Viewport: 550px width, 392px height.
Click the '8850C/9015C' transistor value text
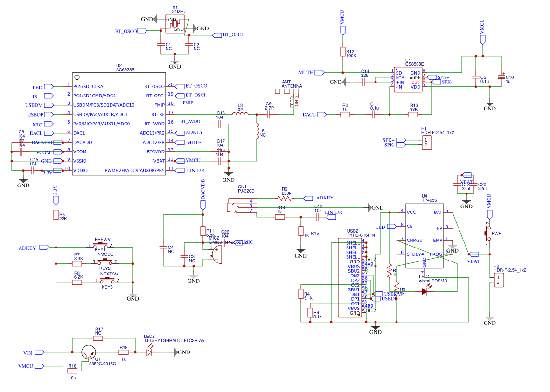pos(103,364)
